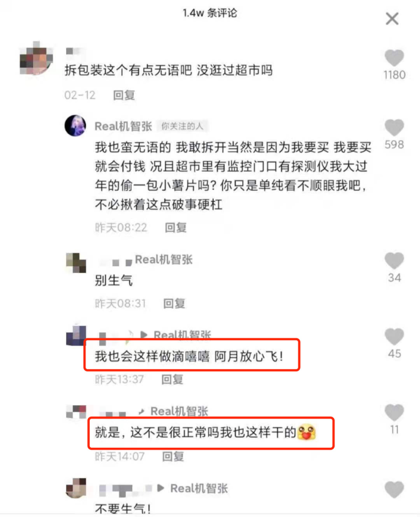Viewport: 420px width, 517px height.
Task: Reply to the 昨天14:07 comment
Action: tap(173, 457)
